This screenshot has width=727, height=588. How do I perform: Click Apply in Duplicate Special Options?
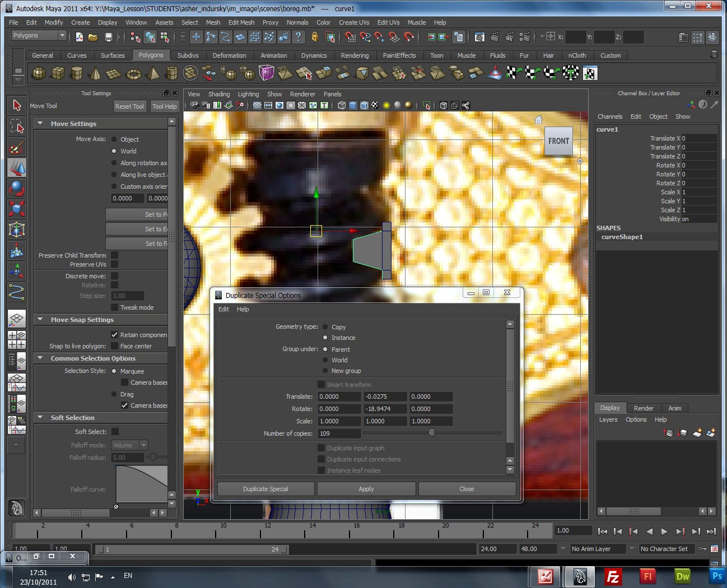[366, 489]
